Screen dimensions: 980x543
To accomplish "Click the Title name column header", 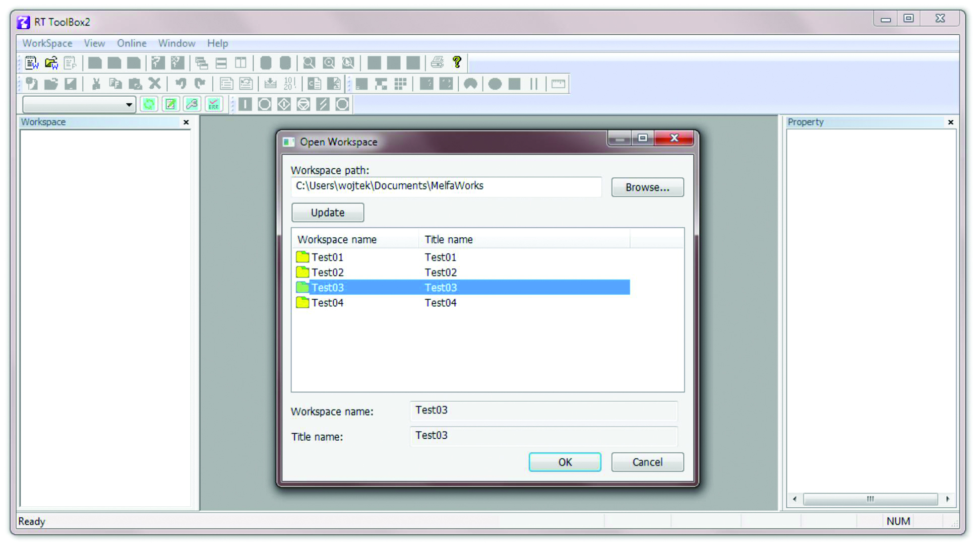I will tap(524, 239).
